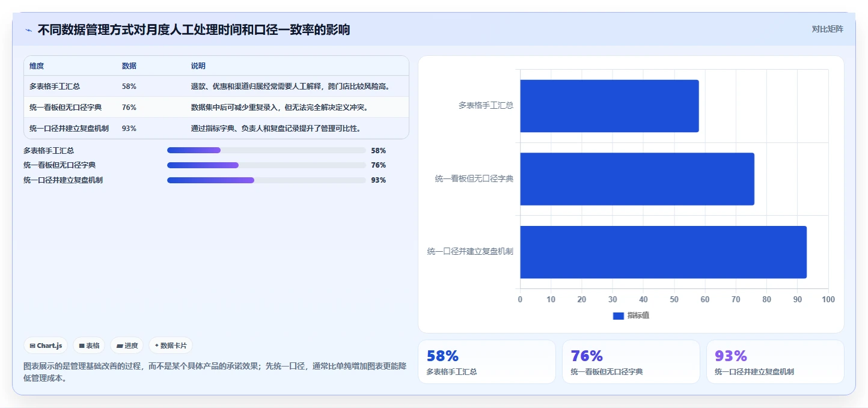Image resolution: width=868 pixels, height=408 pixels.
Task: Click the 指标值 legend text
Action: [638, 315]
